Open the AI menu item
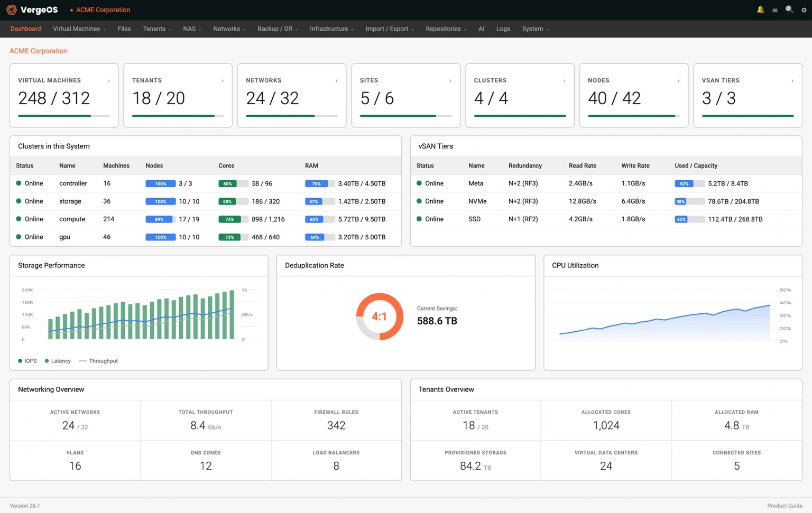Image resolution: width=812 pixels, height=513 pixels. 481,29
